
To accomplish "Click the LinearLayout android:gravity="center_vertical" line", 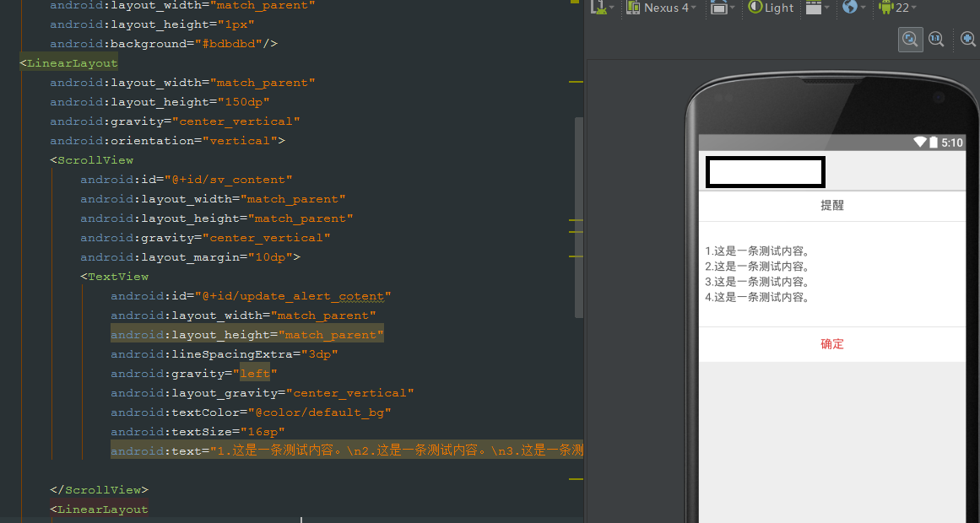I will (175, 121).
